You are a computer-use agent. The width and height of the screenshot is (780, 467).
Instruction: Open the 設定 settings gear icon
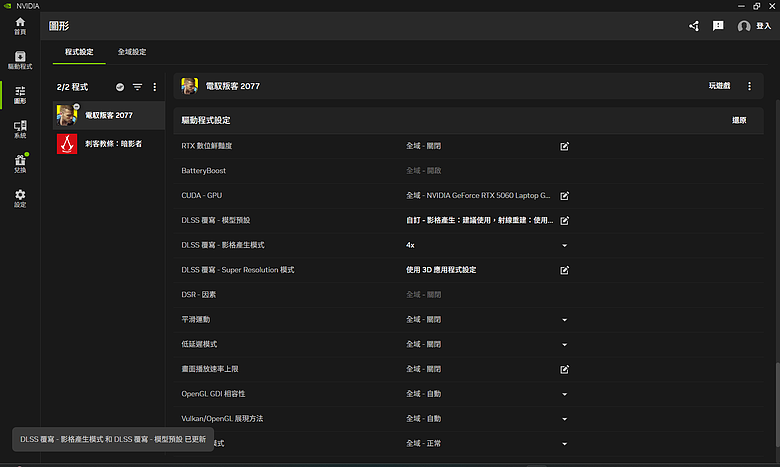coord(20,198)
